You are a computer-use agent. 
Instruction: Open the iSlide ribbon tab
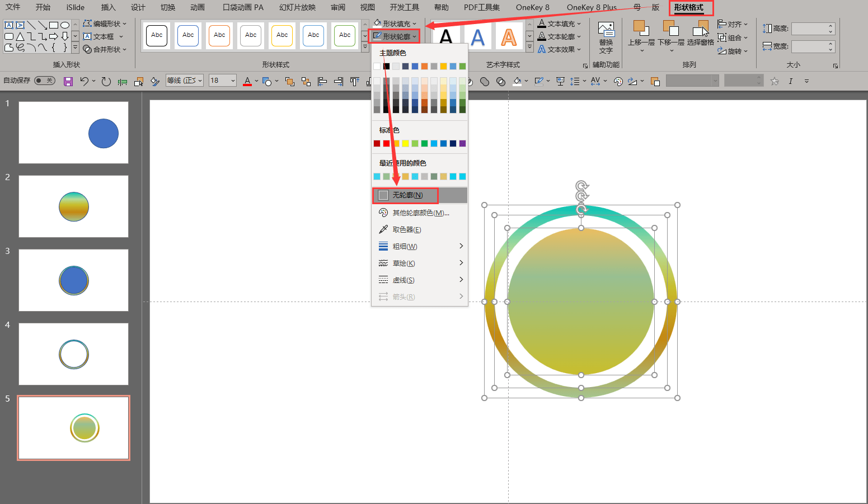[76, 7]
